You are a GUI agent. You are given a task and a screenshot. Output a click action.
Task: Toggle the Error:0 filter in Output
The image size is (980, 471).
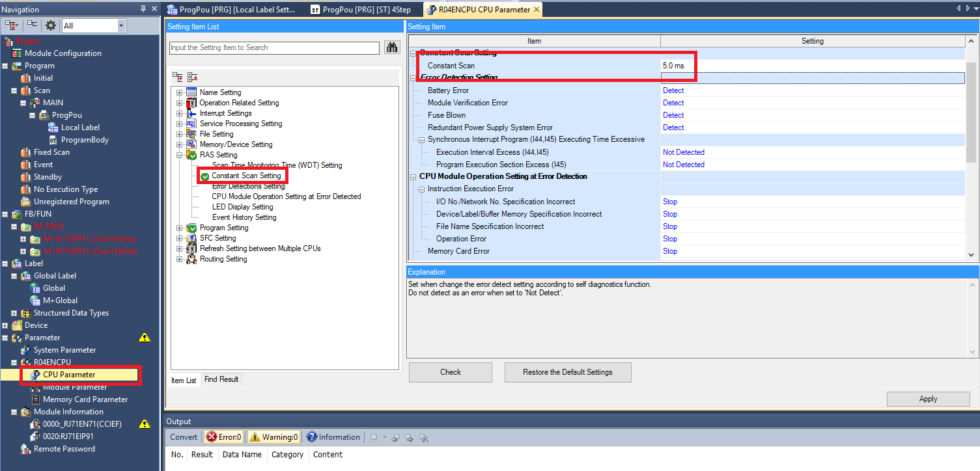[224, 437]
